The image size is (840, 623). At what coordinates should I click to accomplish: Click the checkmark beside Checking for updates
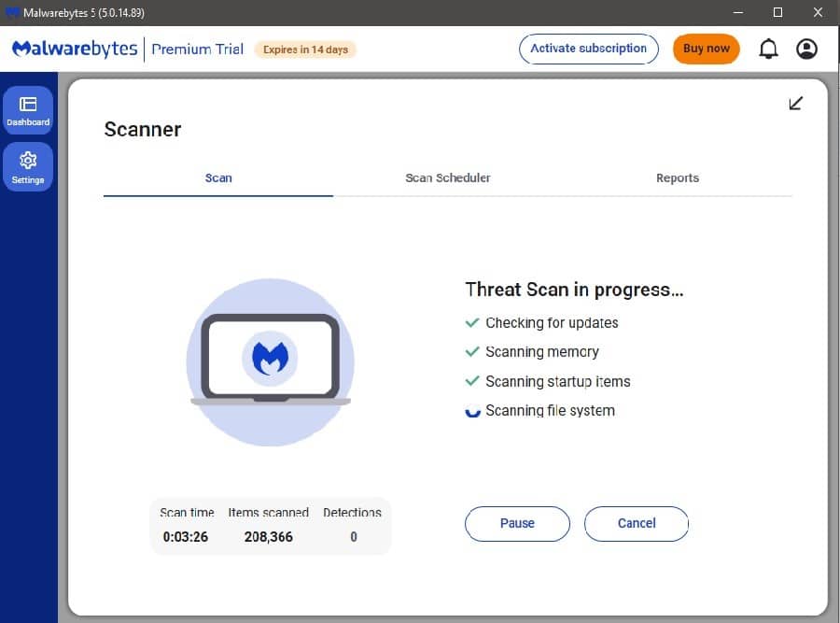coord(472,323)
